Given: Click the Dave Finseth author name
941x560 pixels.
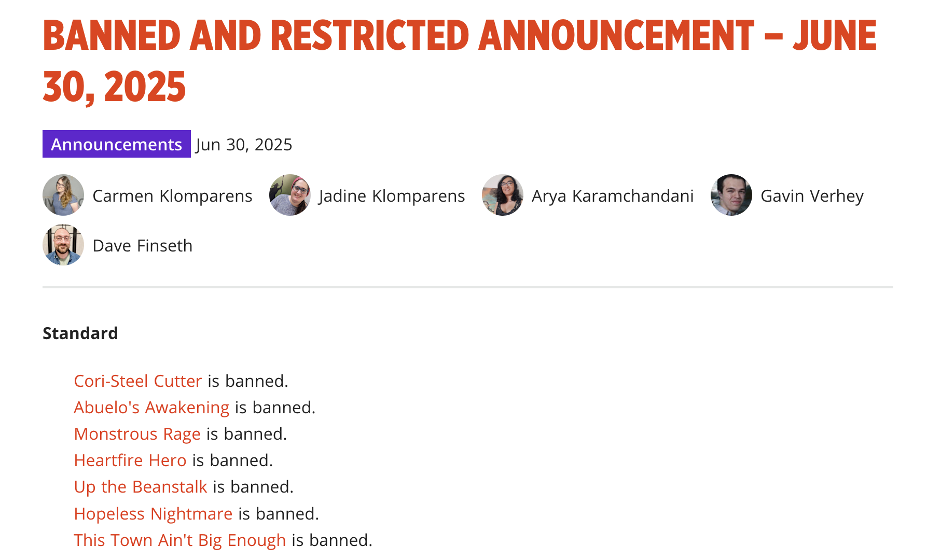Looking at the screenshot, I should (x=143, y=246).
